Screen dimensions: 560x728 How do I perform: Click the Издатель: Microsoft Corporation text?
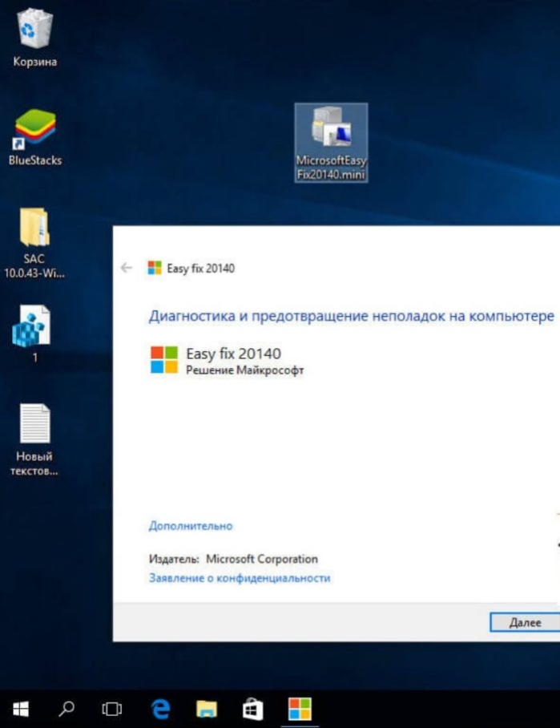(x=233, y=559)
